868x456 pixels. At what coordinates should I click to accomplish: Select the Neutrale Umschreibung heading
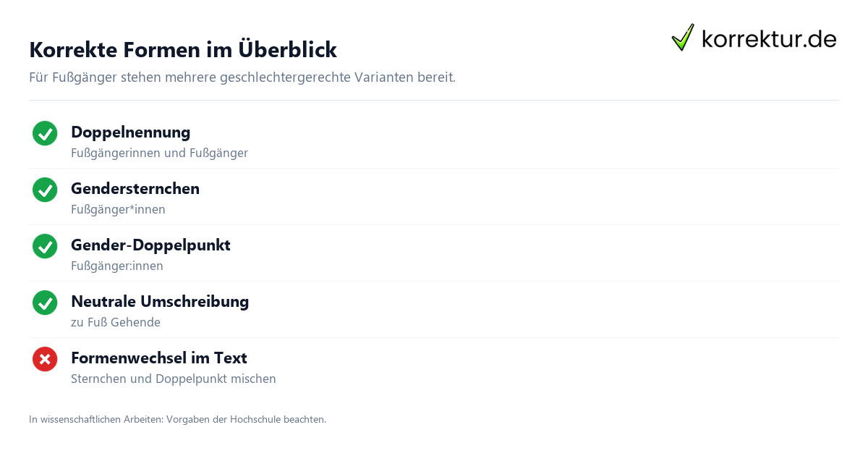click(x=160, y=301)
